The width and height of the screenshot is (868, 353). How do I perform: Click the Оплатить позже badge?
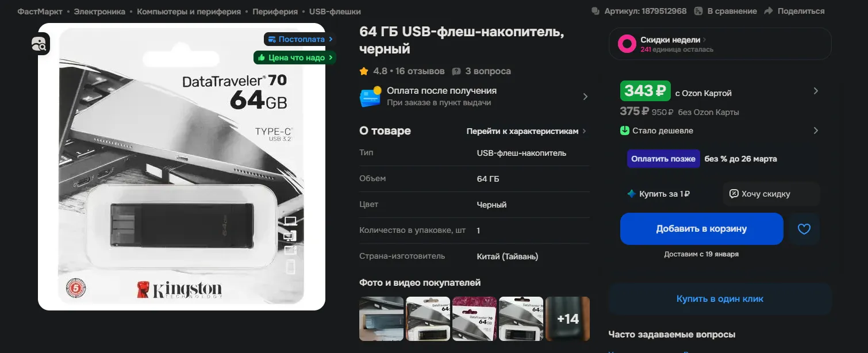(x=663, y=159)
